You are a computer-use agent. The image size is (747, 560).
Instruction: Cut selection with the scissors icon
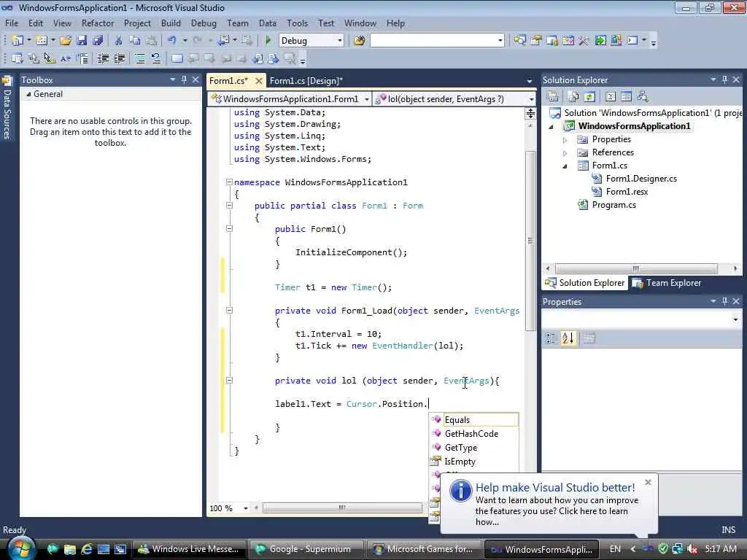[119, 41]
